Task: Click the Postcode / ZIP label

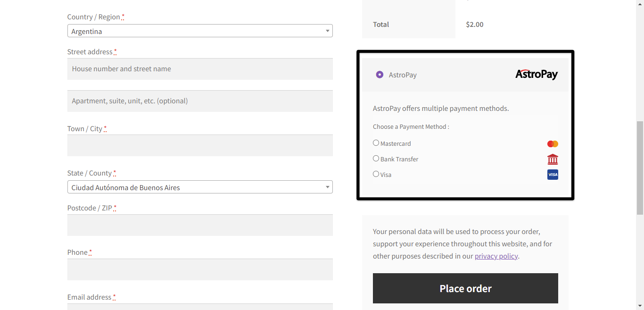Action: 90,208
